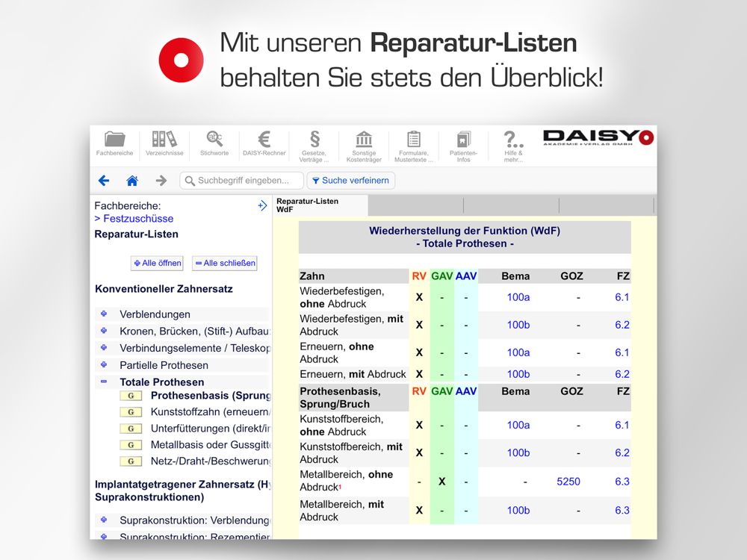Image resolution: width=747 pixels, height=560 pixels.
Task: Expand the Verblendungen section
Action: pos(104,314)
